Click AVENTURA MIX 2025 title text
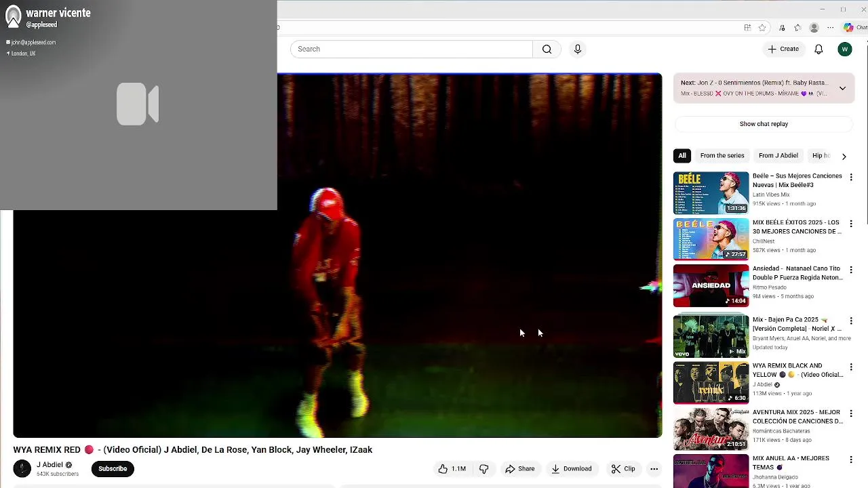The width and height of the screenshot is (868, 488). pyautogui.click(x=797, y=417)
